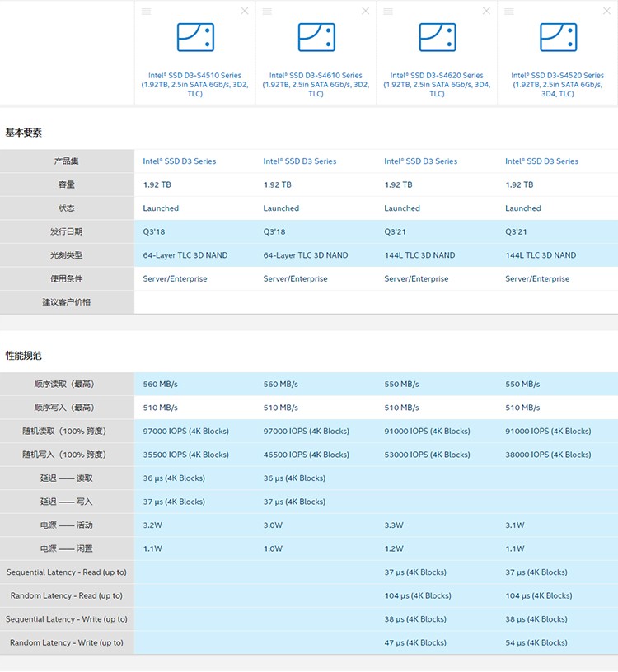Dismiss the D3-S4520 column using X

606,11
